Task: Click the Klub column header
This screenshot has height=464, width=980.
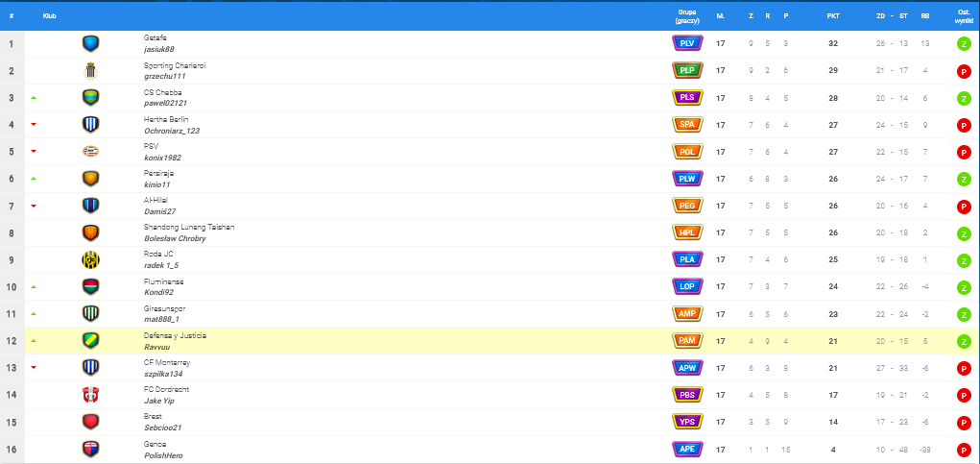Action: (49, 16)
